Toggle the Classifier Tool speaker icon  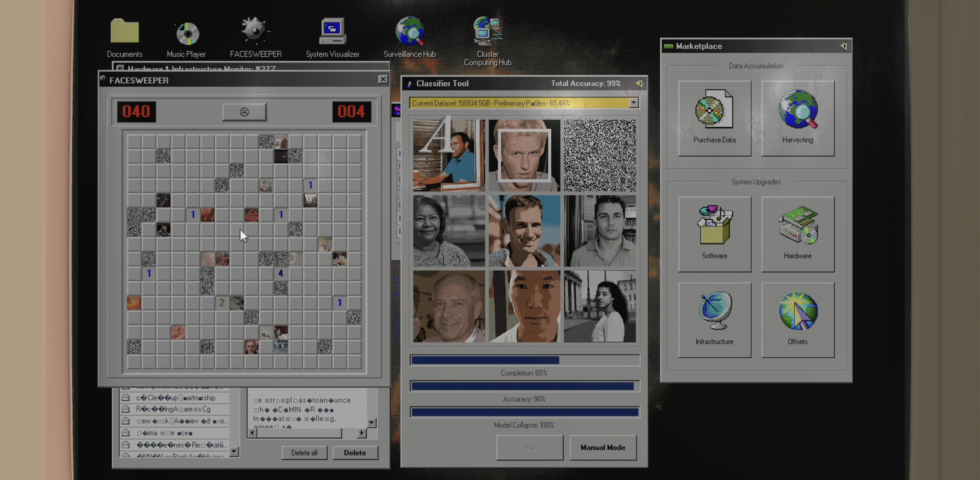pyautogui.click(x=639, y=84)
